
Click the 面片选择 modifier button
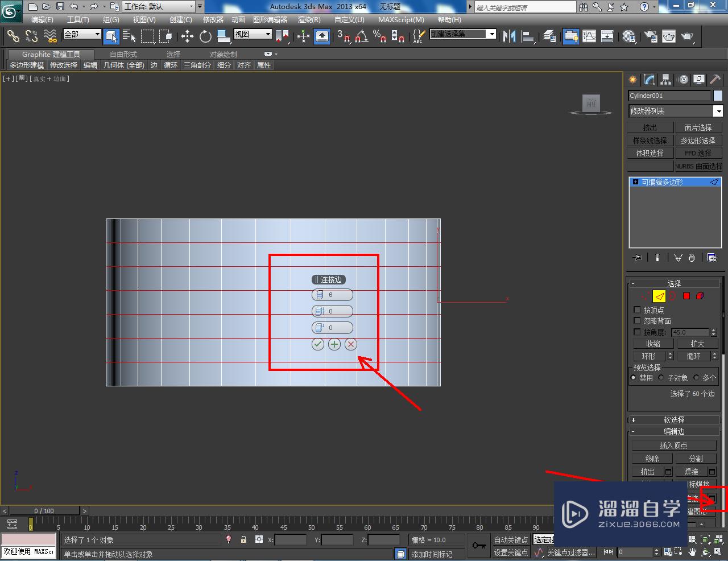tap(698, 127)
